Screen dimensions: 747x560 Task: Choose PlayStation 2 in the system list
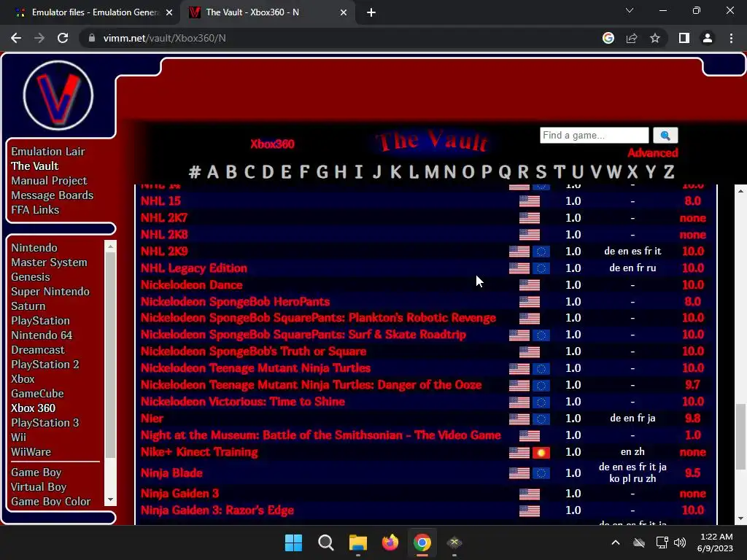(x=45, y=365)
